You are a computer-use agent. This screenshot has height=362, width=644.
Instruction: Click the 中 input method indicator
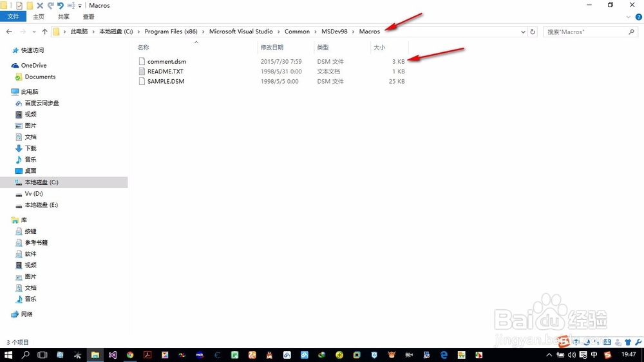(x=594, y=355)
